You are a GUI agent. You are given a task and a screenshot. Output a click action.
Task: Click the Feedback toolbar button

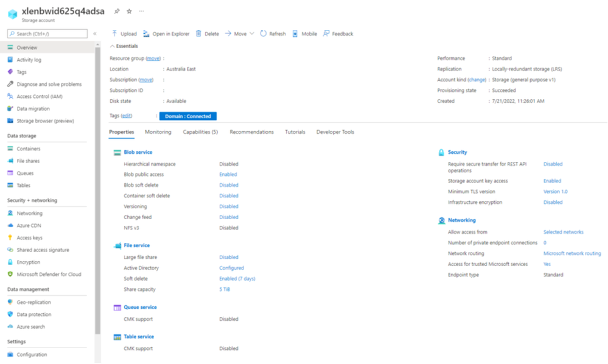[338, 33]
